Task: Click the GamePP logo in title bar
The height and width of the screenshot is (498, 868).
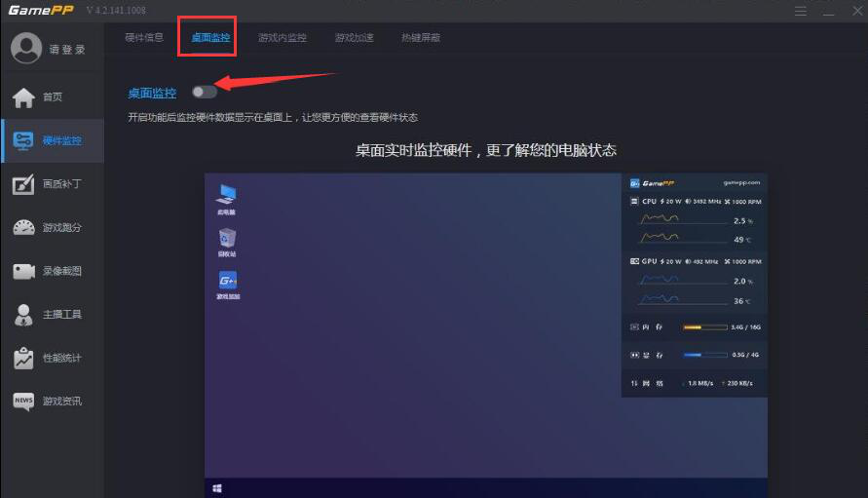Action: (x=40, y=10)
